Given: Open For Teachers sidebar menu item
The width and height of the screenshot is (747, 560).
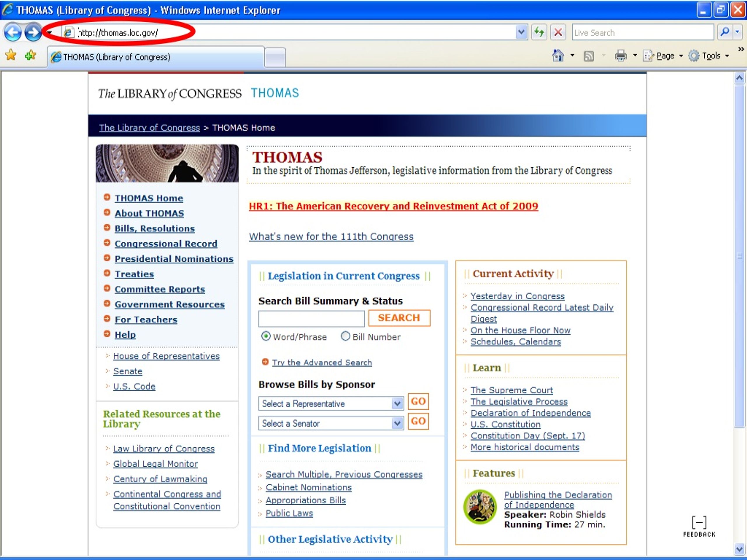Looking at the screenshot, I should pyautogui.click(x=146, y=320).
